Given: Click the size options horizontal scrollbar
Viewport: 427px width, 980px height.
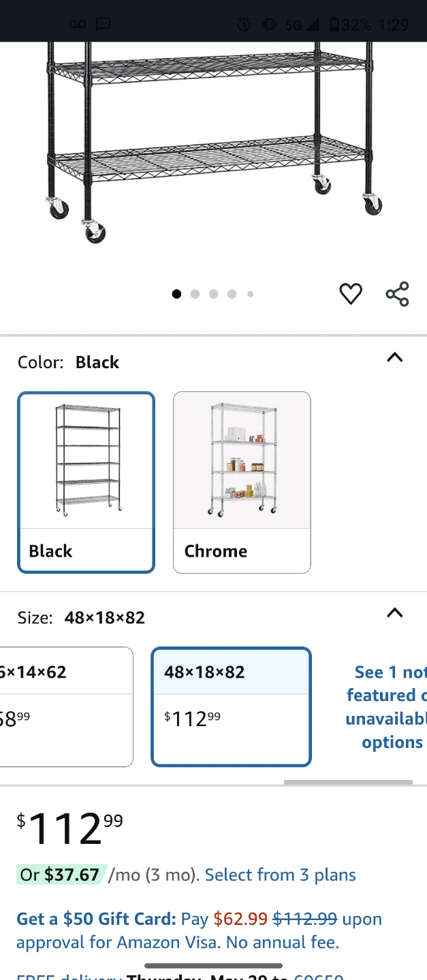Looking at the screenshot, I should 348,782.
